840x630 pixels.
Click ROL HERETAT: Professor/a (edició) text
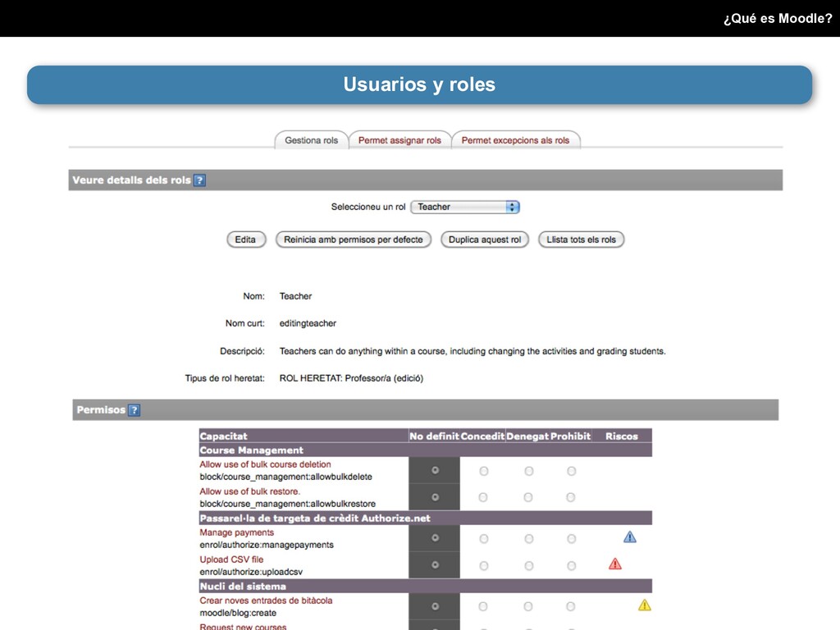351,378
